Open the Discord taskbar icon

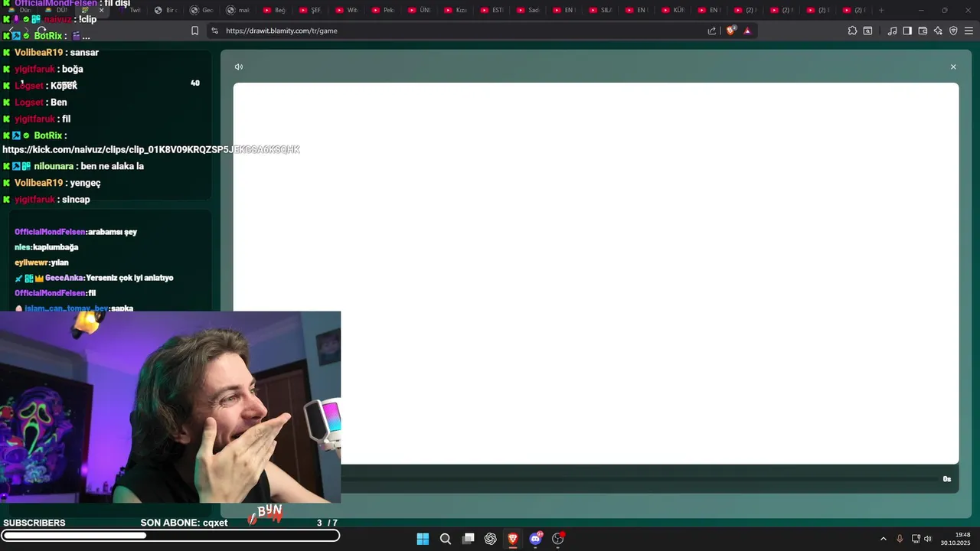tap(536, 539)
